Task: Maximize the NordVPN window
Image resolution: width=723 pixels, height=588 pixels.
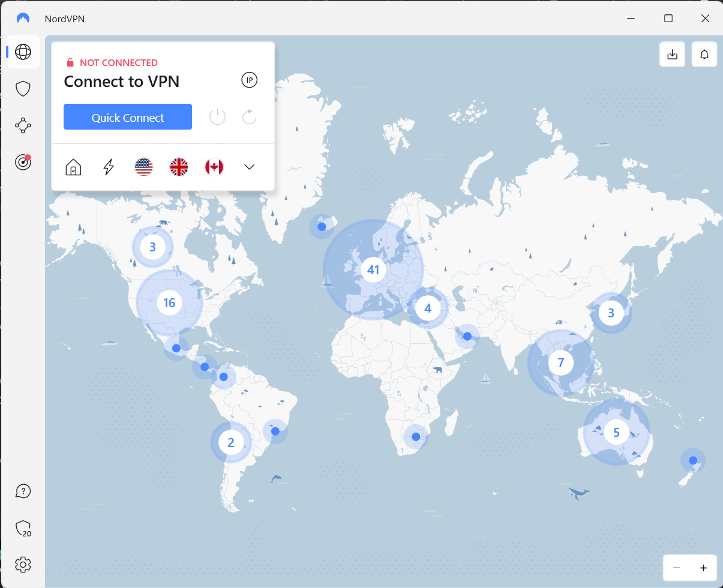Action: (x=668, y=18)
